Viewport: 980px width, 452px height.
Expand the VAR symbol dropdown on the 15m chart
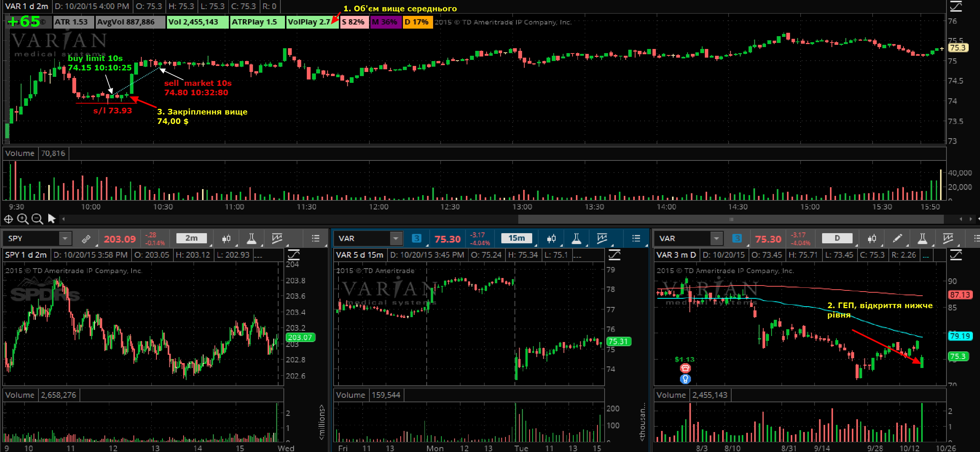(x=396, y=238)
